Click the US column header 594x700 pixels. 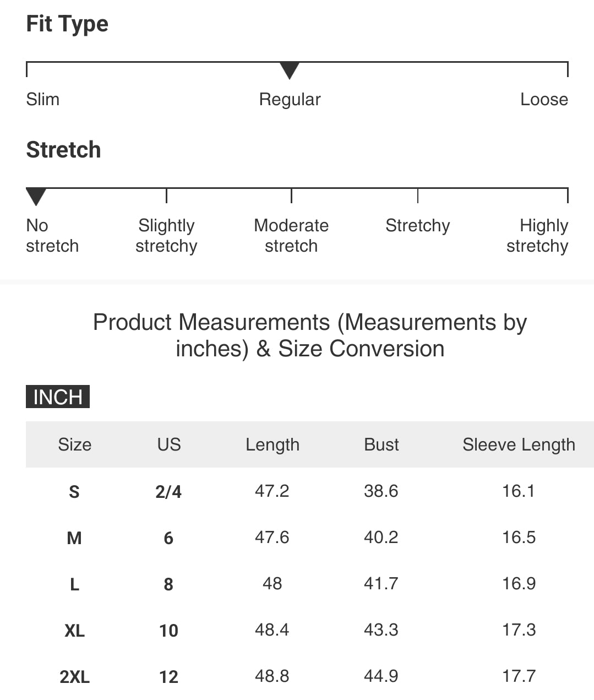pos(169,444)
